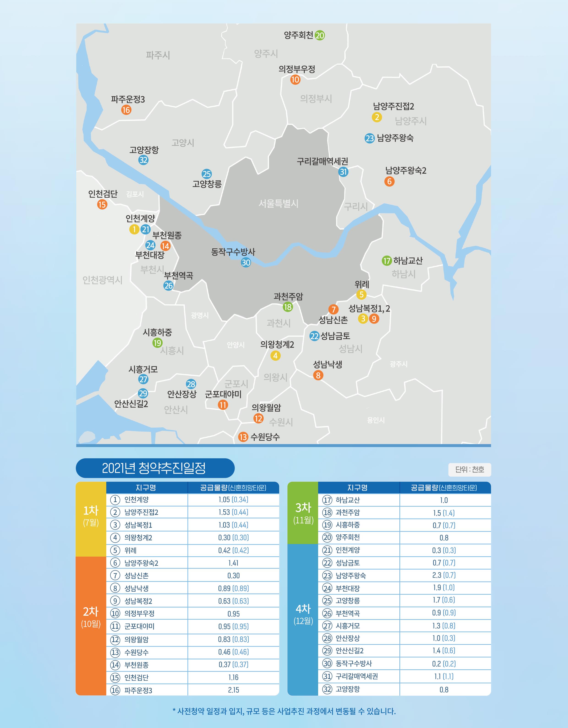Select the yellow 1차 (7월) phase block
This screenshot has height=728, width=568.
pos(91,519)
